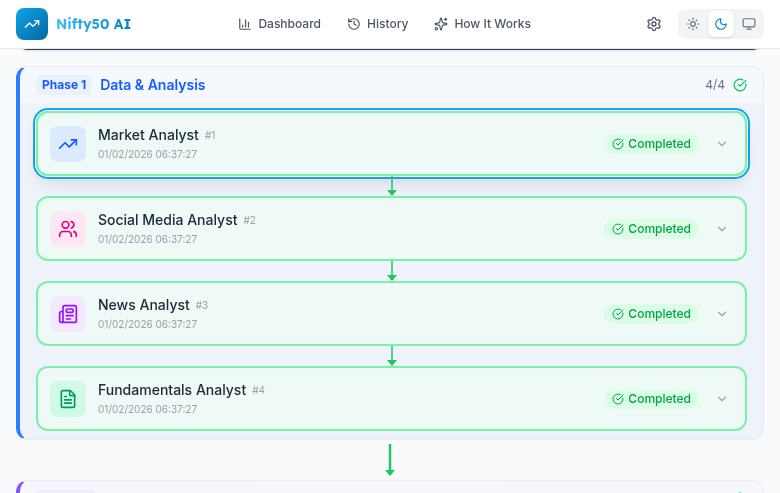This screenshot has height=493, width=780.
Task: Click the News Analyst newspaper icon
Action: pos(68,314)
